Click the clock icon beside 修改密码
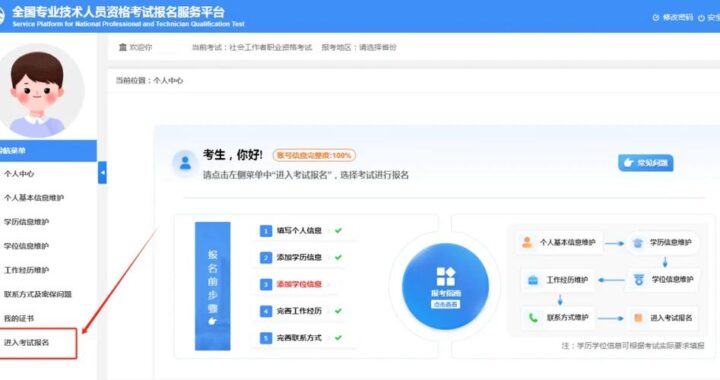The image size is (720, 380). [x=656, y=17]
